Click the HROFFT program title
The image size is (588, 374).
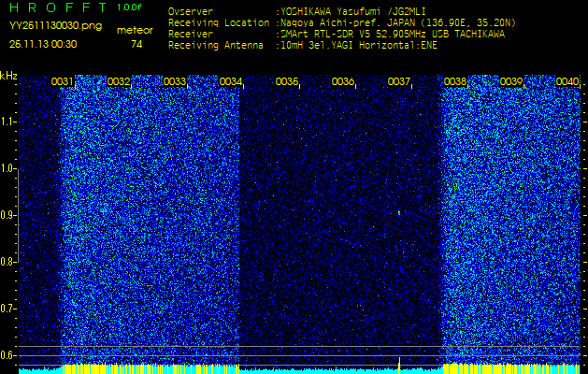coord(59,7)
